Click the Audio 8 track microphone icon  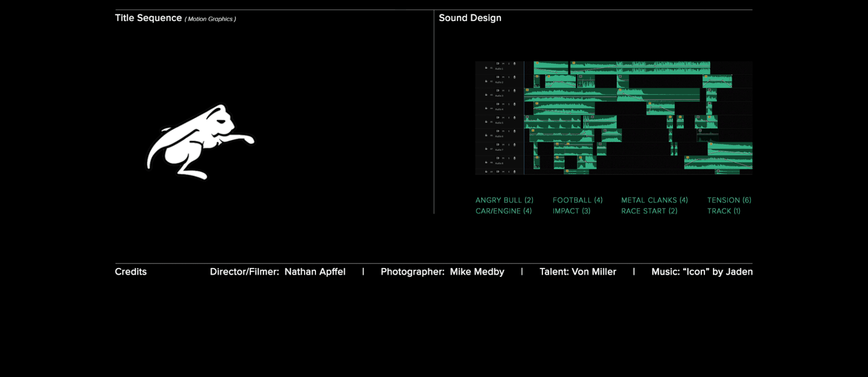[514, 158]
